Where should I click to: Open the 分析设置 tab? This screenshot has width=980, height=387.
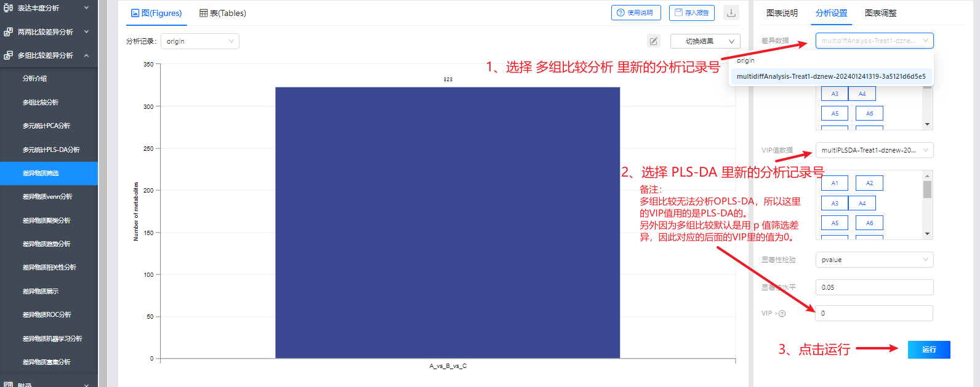click(831, 13)
